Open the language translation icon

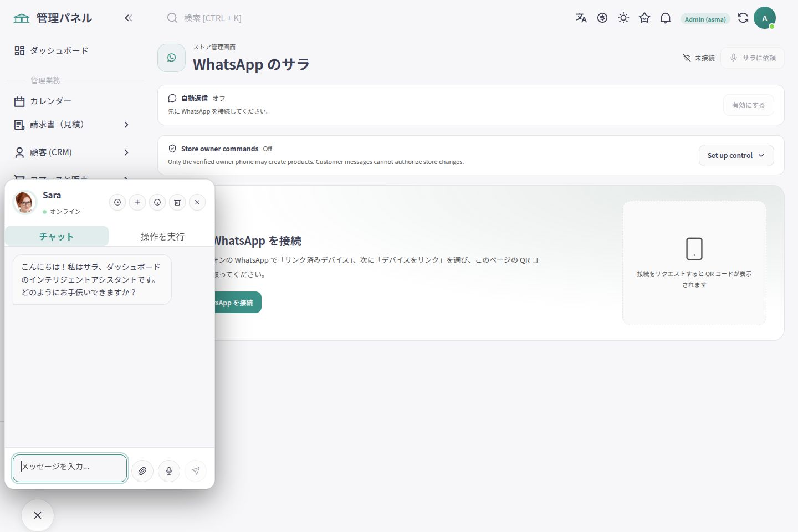coord(581,18)
